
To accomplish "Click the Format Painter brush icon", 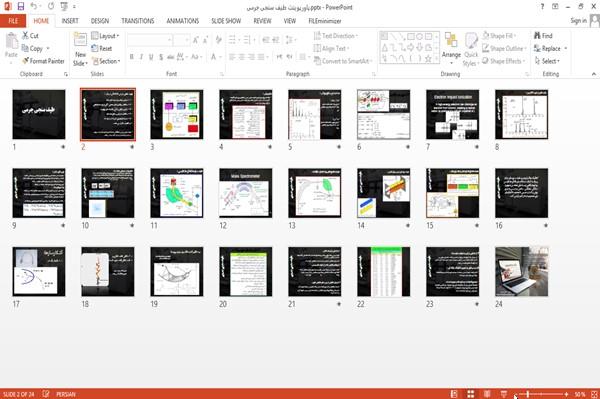I will [25, 61].
